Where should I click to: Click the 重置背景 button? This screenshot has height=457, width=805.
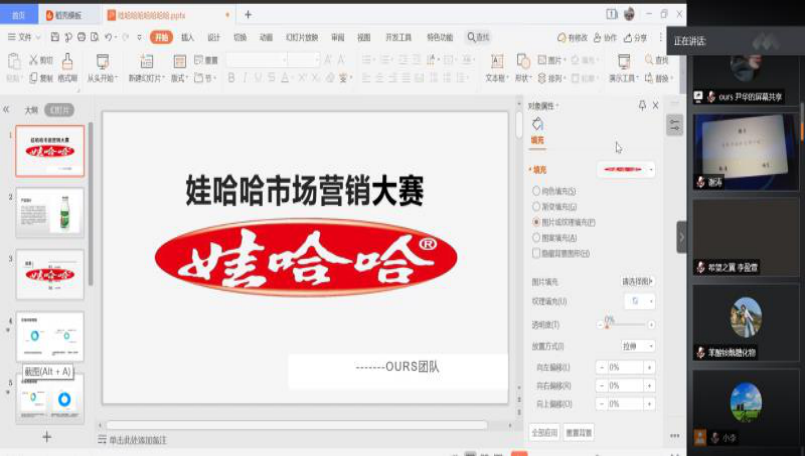[579, 432]
